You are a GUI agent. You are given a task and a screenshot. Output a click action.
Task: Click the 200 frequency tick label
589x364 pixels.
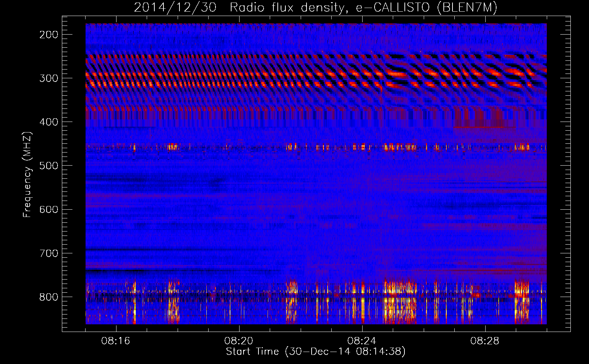pyautogui.click(x=49, y=35)
